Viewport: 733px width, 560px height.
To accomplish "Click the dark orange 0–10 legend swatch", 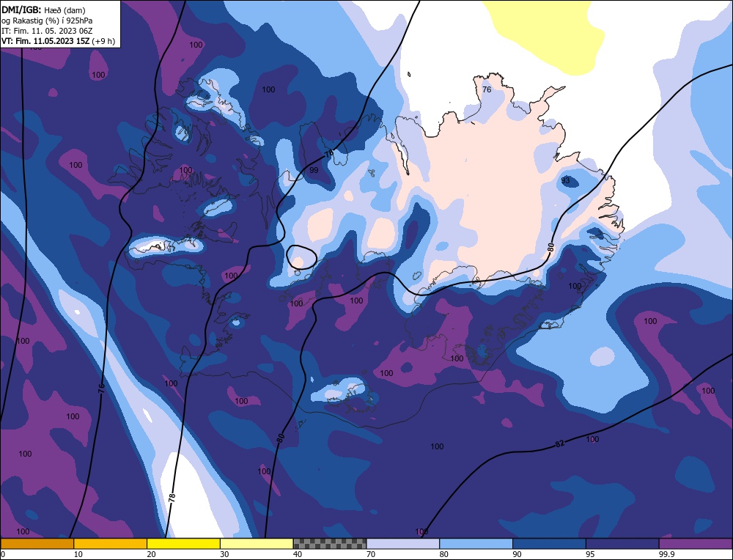I will pyautogui.click(x=37, y=544).
